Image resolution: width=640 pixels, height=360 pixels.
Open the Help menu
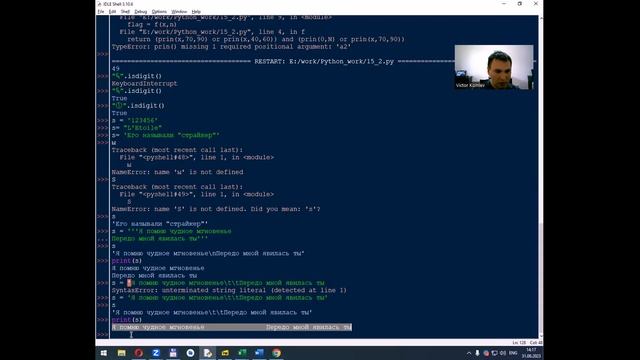tap(196, 11)
